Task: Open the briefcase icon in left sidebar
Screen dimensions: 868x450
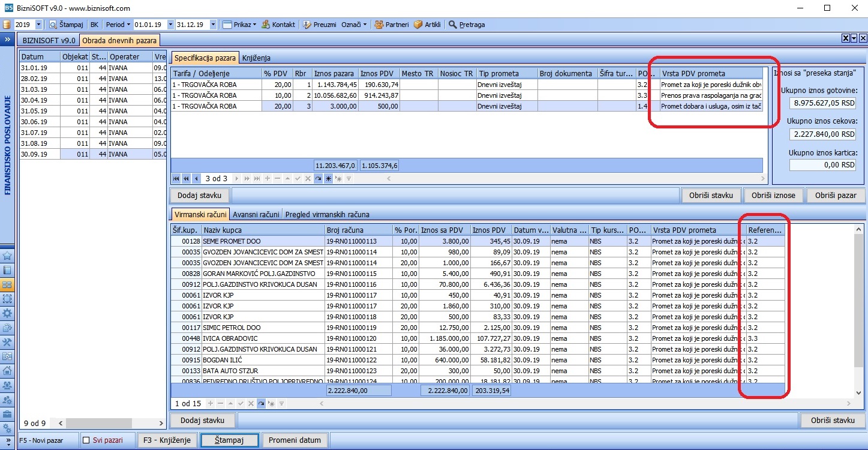Action: pyautogui.click(x=7, y=414)
